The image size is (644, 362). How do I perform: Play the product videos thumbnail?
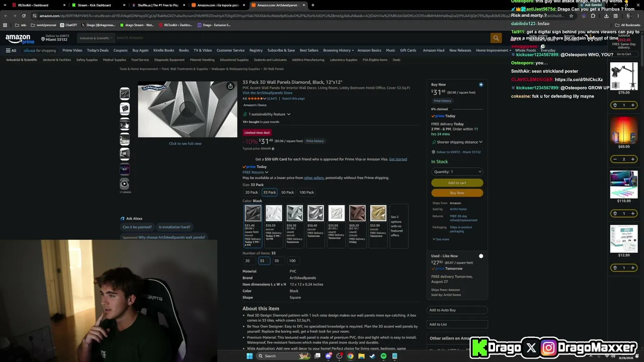125,185
